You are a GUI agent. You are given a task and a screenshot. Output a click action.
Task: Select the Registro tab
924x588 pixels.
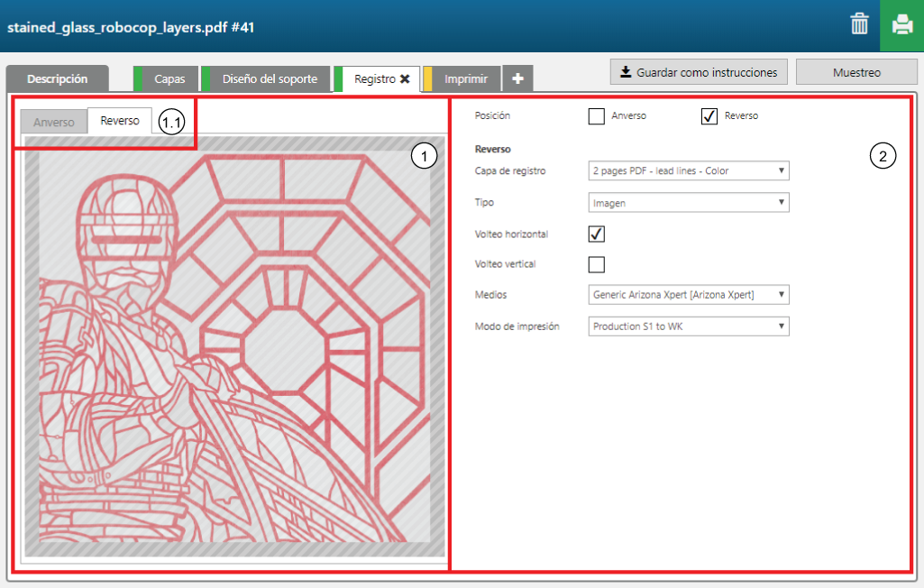tap(375, 79)
